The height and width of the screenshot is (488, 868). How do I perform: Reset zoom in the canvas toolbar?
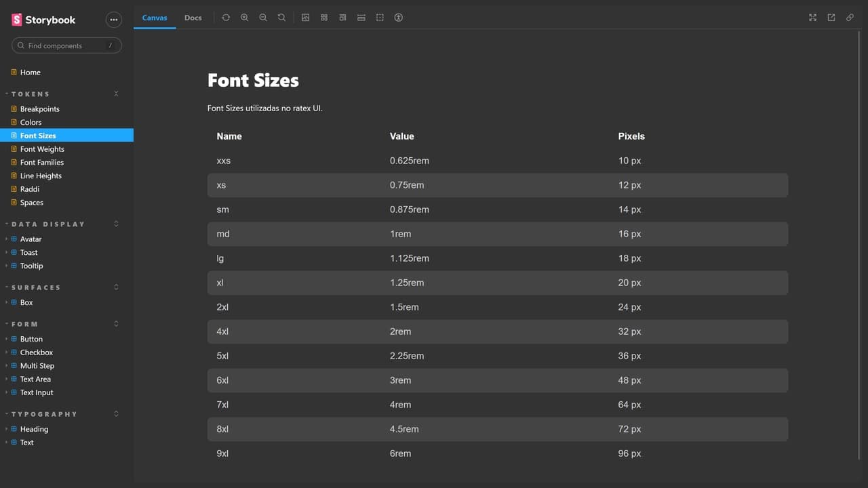click(281, 18)
